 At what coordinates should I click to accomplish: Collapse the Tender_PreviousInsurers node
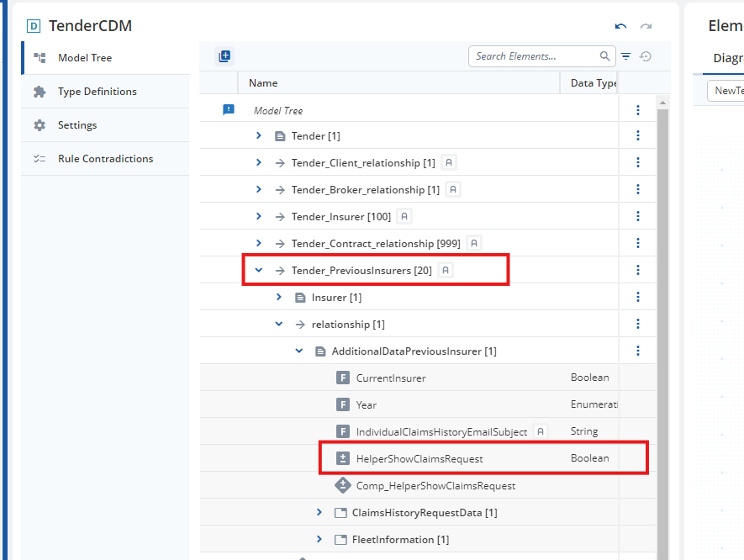(259, 270)
